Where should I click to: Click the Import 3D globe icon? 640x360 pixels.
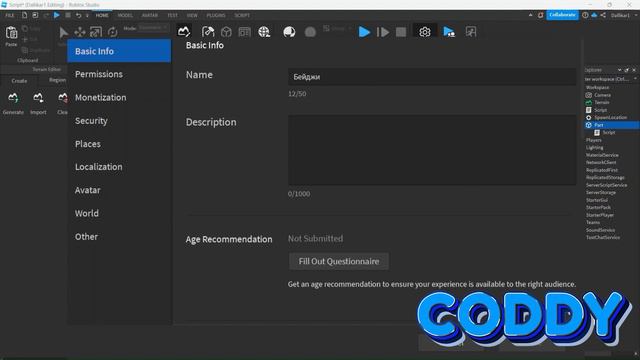click(264, 31)
